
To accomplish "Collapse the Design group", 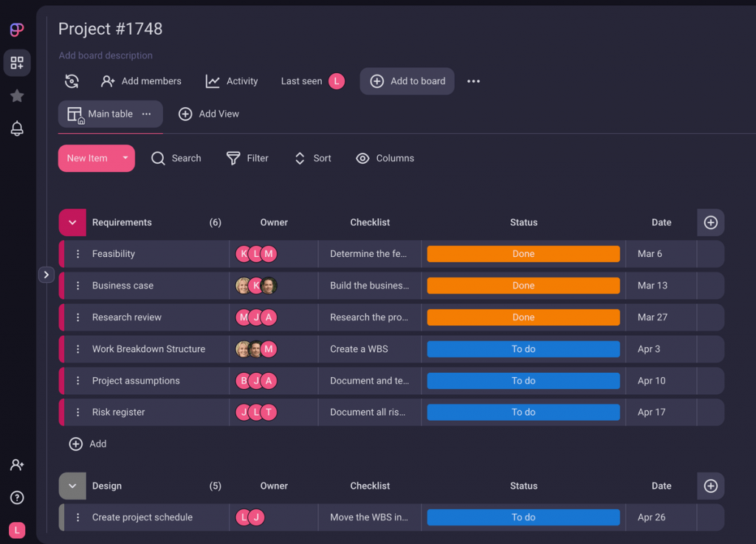I will [x=72, y=486].
